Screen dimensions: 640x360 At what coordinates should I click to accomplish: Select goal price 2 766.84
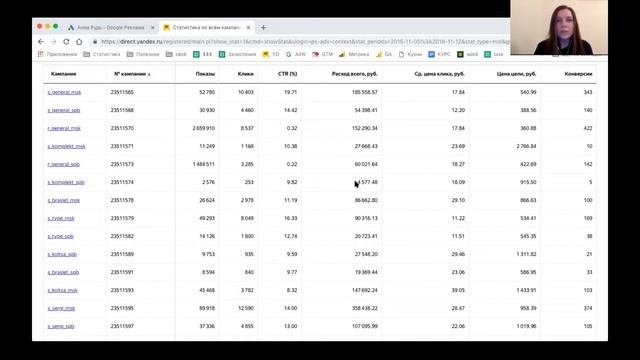click(x=526, y=146)
